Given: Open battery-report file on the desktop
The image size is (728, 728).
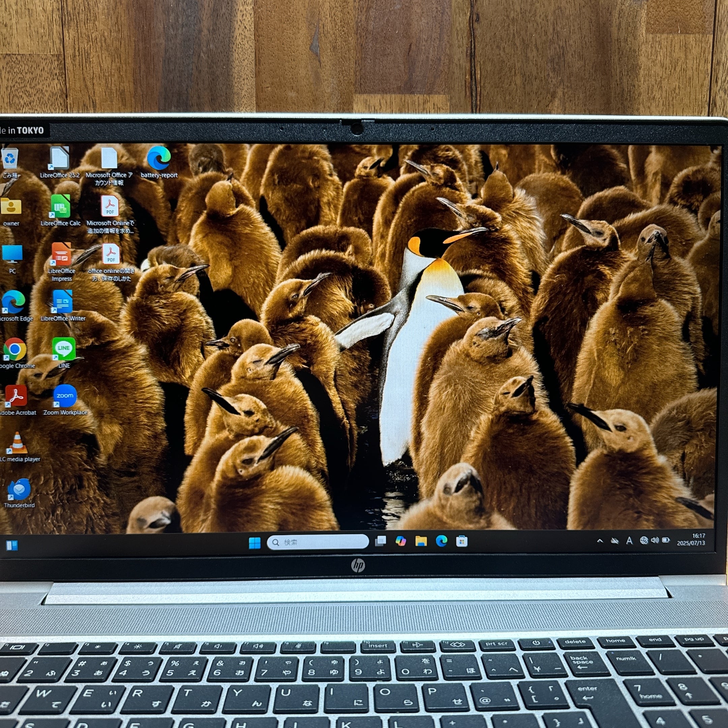Looking at the screenshot, I should click(x=159, y=159).
